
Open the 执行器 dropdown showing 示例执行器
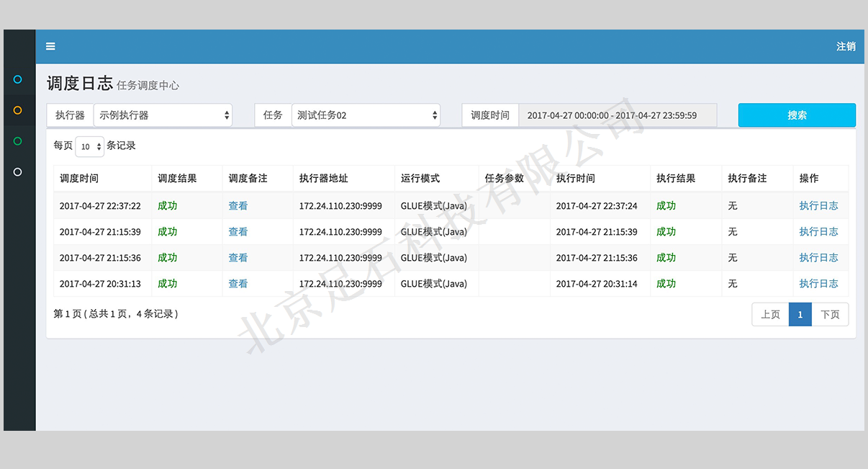[x=163, y=115]
